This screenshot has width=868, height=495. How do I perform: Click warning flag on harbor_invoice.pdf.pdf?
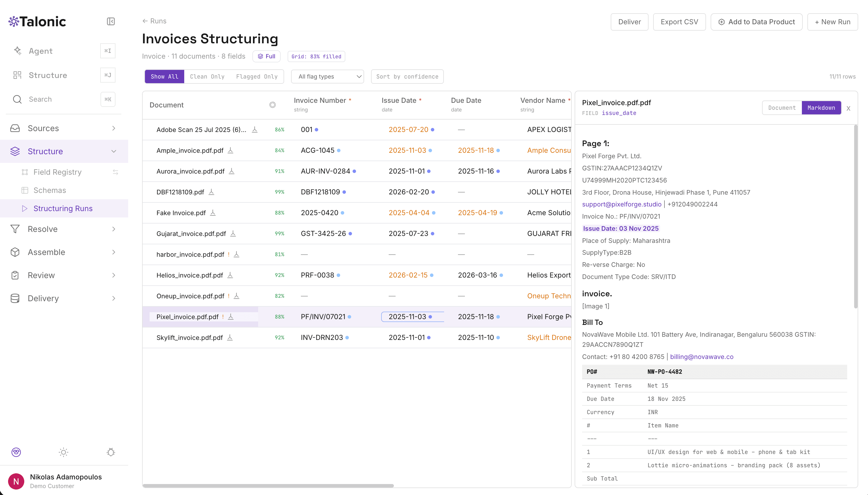click(x=229, y=254)
